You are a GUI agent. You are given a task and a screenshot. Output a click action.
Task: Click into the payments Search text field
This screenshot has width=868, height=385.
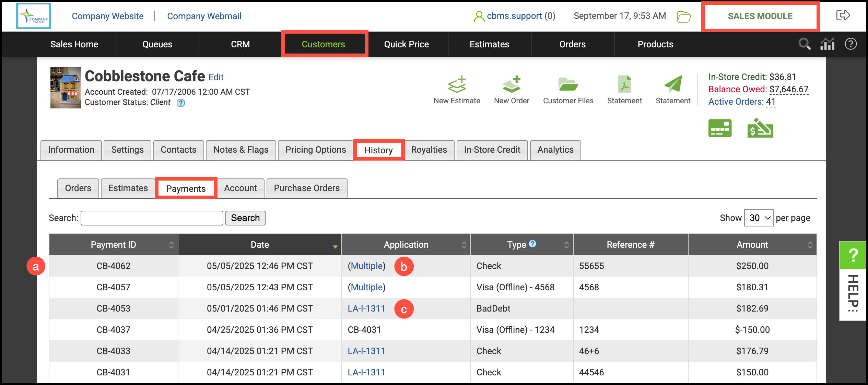(152, 218)
